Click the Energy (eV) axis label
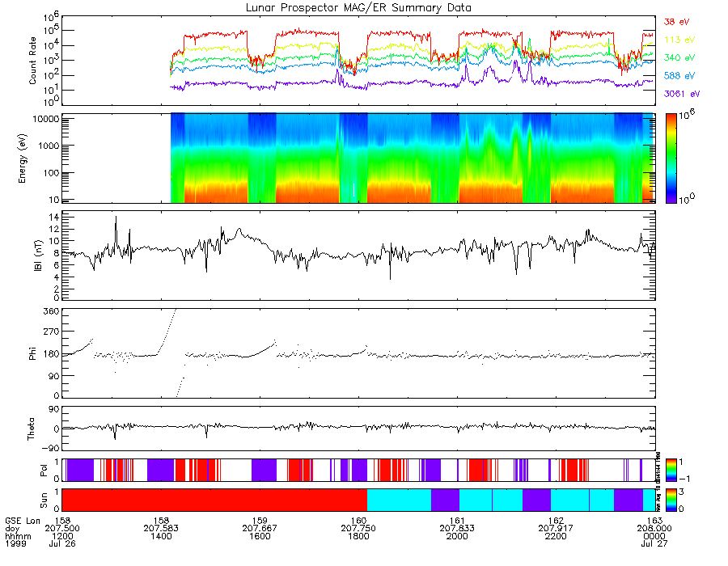 coord(23,158)
